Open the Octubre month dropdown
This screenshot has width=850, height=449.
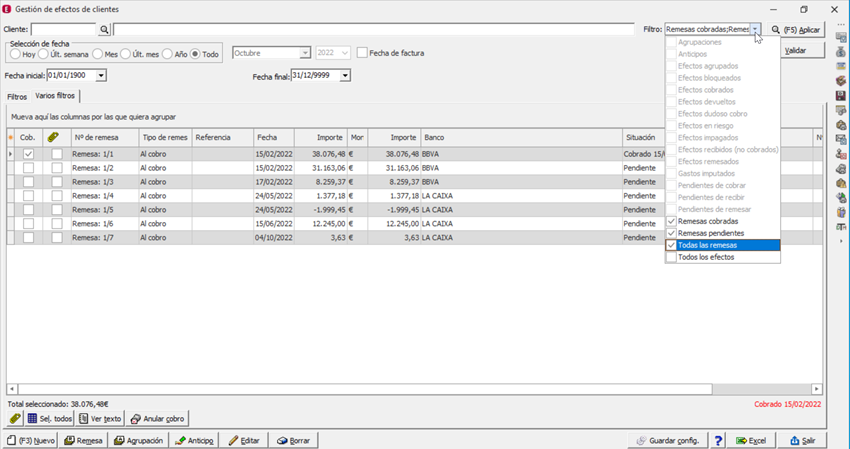click(305, 53)
